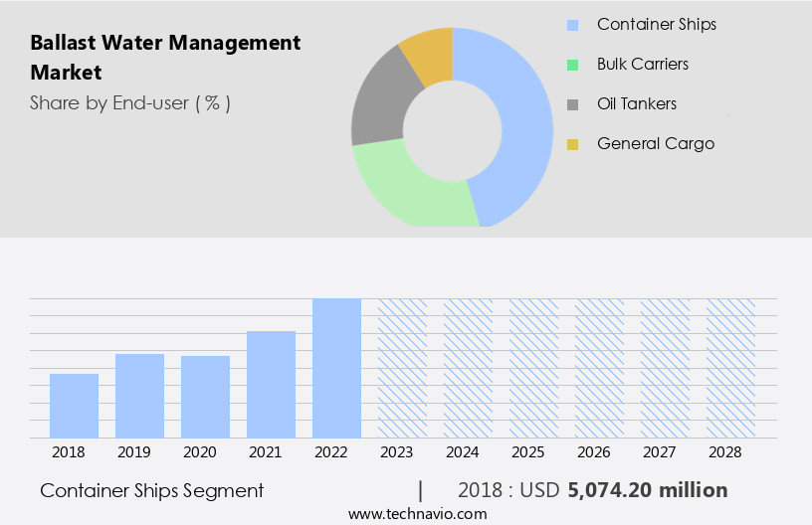Select the General Cargo legend label
This screenshot has height=525, width=812.
[655, 143]
